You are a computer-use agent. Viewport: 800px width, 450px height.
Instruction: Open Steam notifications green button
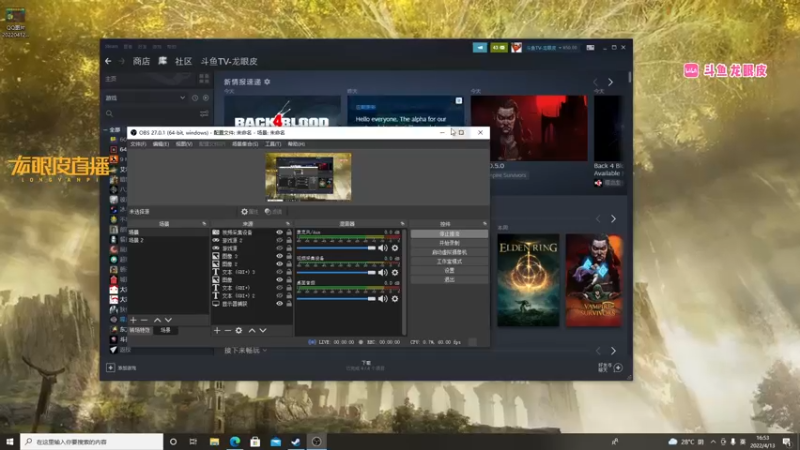pos(498,47)
